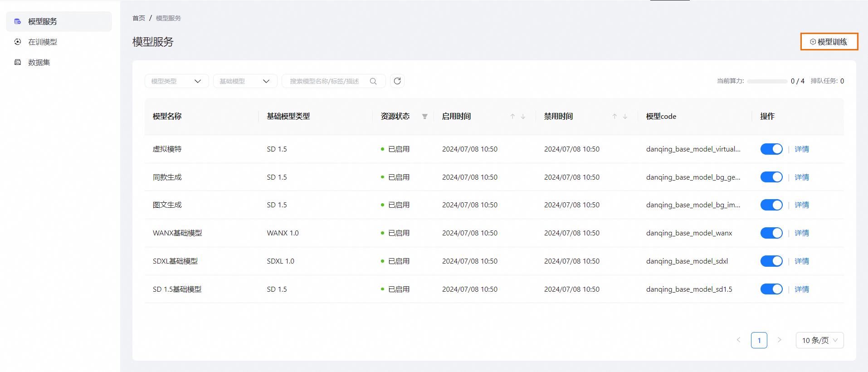Viewport: 868px width, 372px height.
Task: Go to previous page arrow
Action: 738,340
